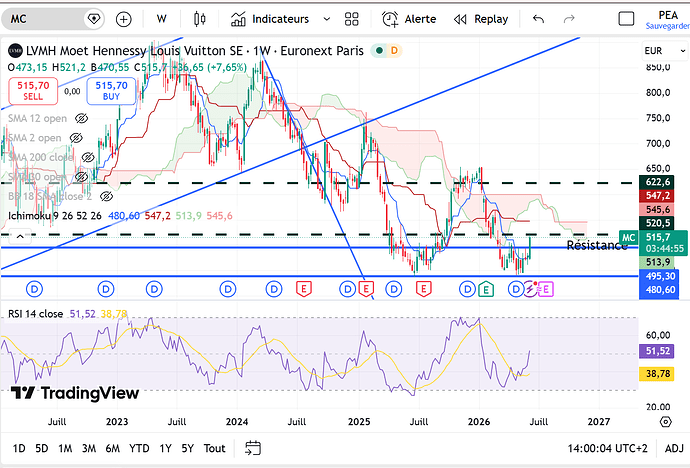This screenshot has width=690, height=468.
Task: Toggle visibility of SMA 30 open
Action: [x=81, y=176]
